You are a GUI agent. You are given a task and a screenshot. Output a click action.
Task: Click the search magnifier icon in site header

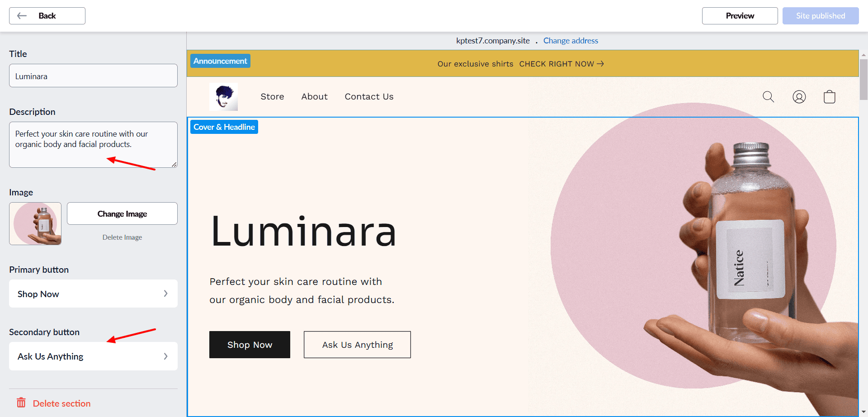click(x=768, y=97)
